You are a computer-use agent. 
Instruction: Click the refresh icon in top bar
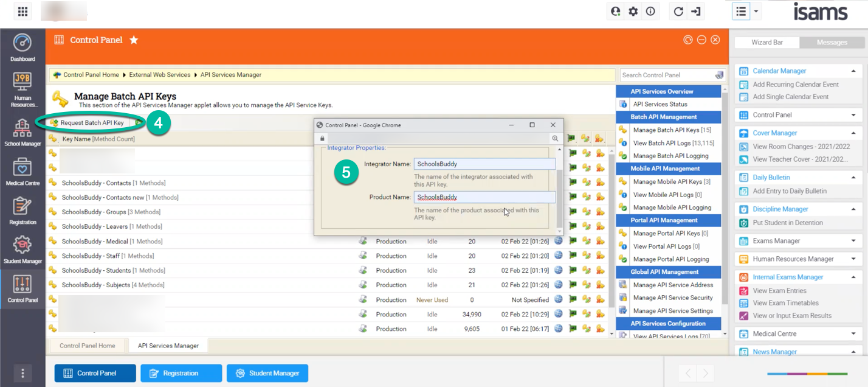[679, 12]
